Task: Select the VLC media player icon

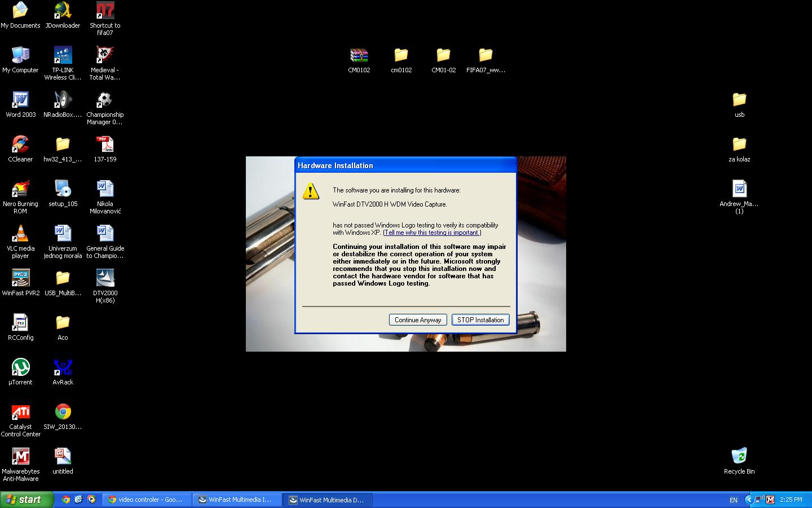Action: coord(20,242)
